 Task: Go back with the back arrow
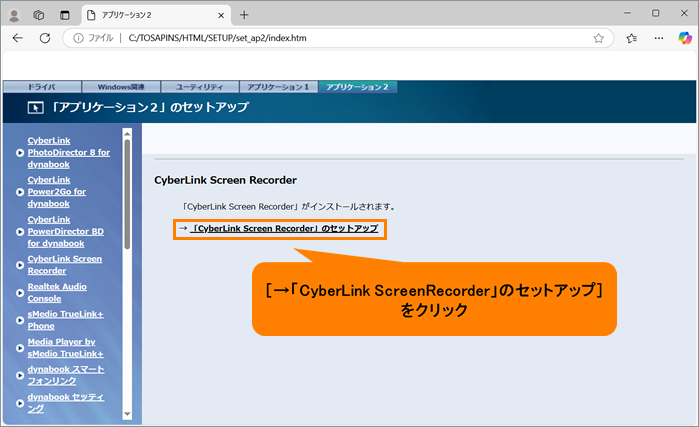17,38
